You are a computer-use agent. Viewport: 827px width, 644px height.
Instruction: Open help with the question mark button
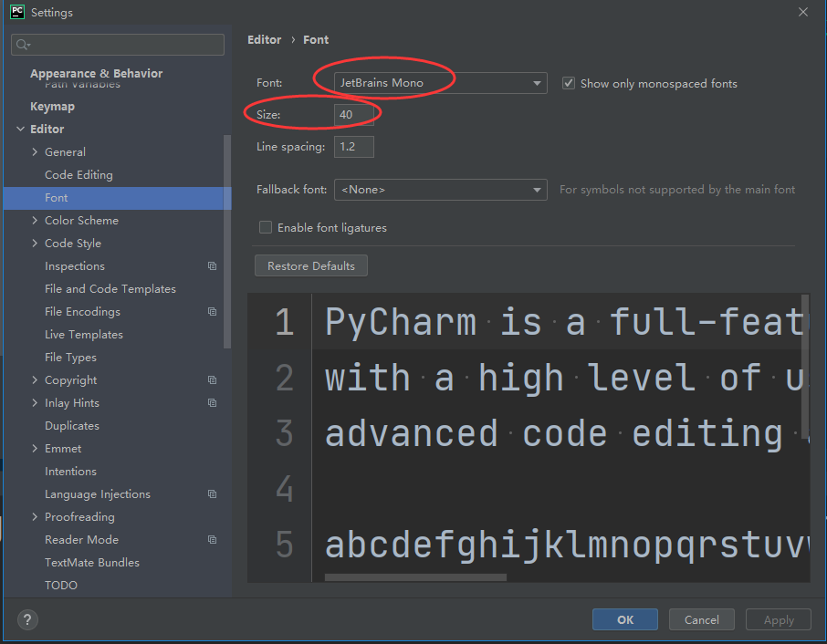(x=27, y=619)
